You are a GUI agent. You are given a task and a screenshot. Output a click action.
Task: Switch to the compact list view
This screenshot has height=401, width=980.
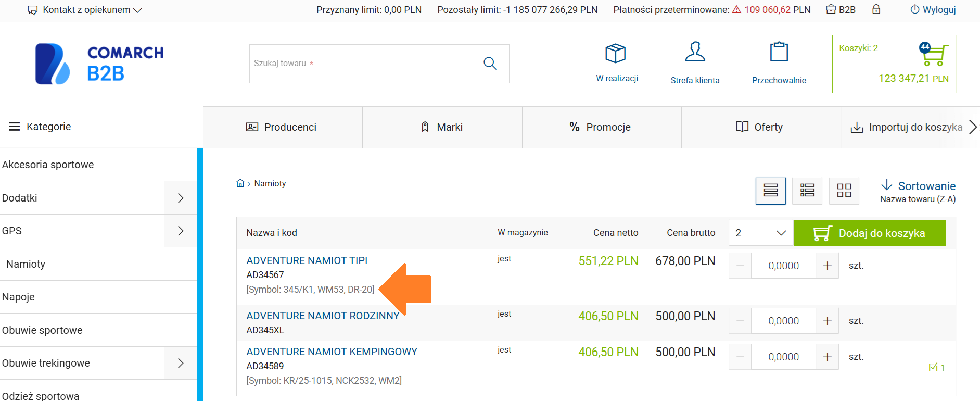point(807,191)
